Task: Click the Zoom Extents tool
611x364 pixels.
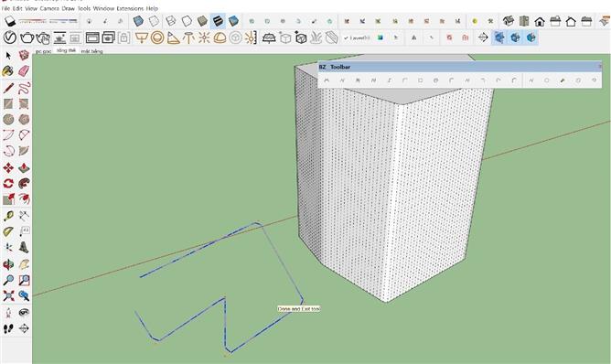Action: 8,295
